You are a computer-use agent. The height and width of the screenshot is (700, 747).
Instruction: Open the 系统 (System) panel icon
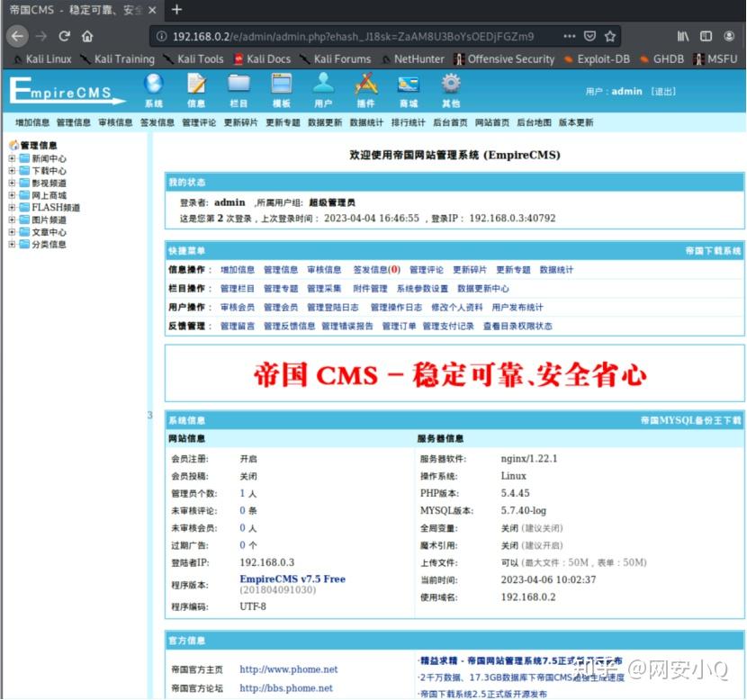coord(153,90)
